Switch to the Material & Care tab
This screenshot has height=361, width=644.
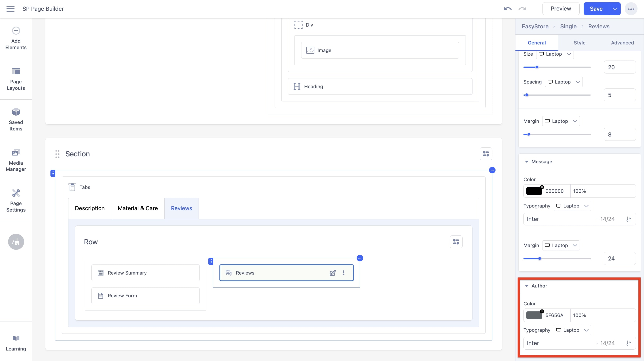(x=138, y=208)
